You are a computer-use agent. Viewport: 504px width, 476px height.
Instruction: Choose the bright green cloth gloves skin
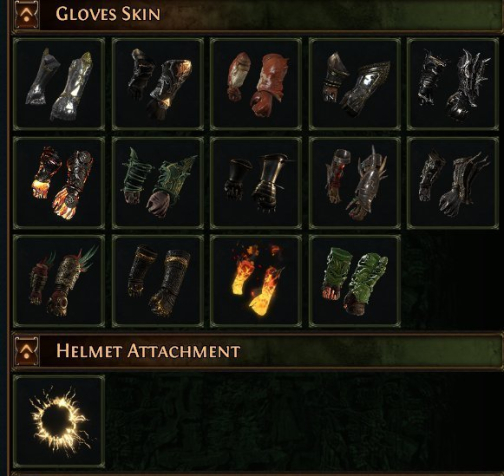coord(355,281)
